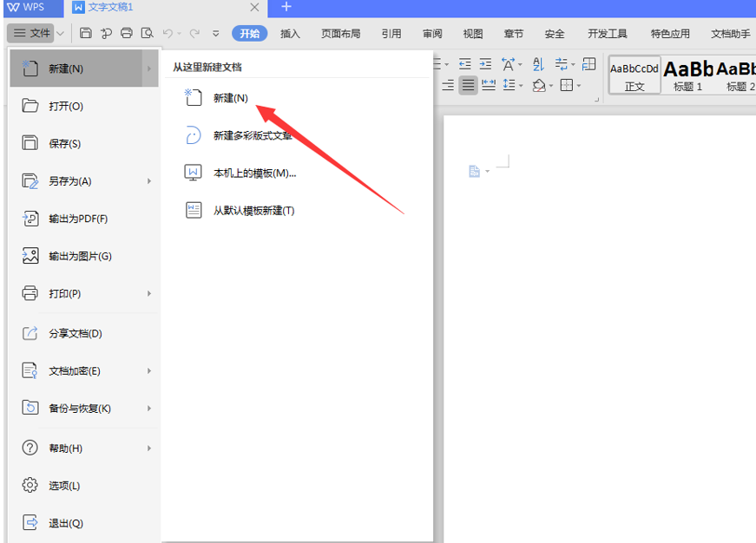The height and width of the screenshot is (543, 756).
Task: Switch to the 插入 ribbon tab
Action: tap(290, 33)
